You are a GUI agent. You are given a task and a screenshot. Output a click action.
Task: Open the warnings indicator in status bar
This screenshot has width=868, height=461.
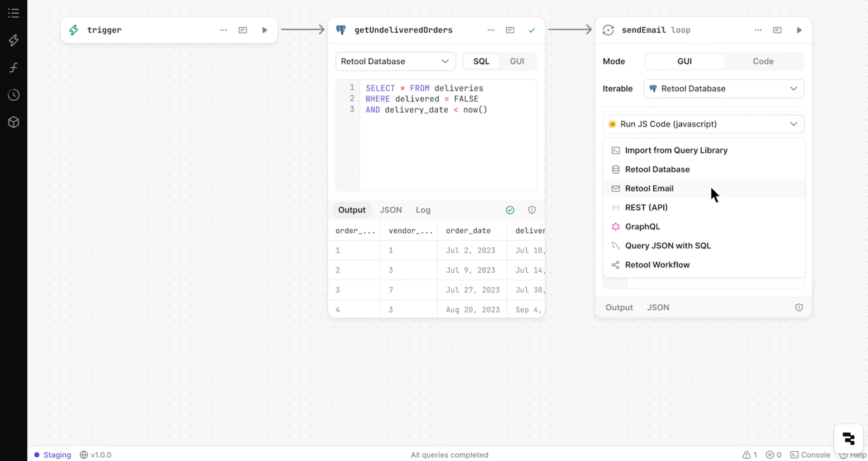pyautogui.click(x=750, y=454)
